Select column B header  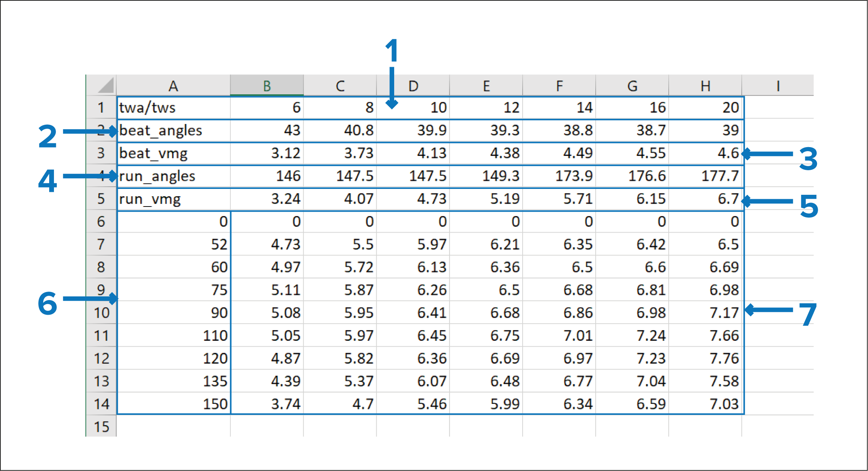[x=267, y=86]
